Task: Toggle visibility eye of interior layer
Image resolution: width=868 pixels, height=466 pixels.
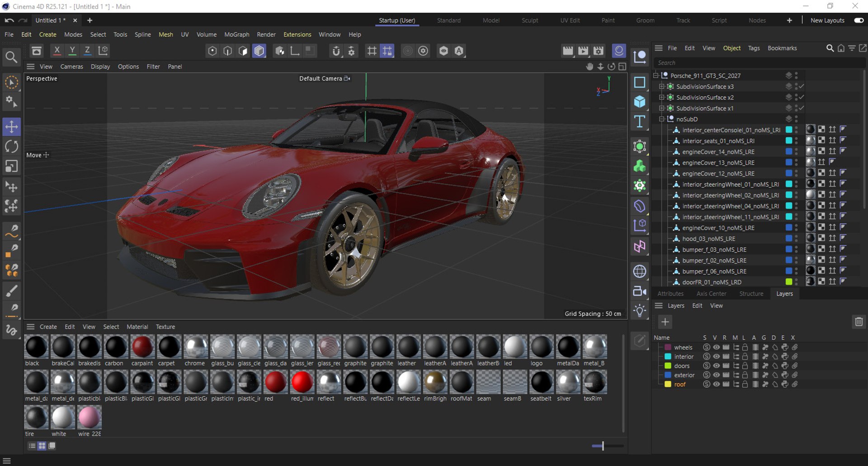Action: (716, 357)
